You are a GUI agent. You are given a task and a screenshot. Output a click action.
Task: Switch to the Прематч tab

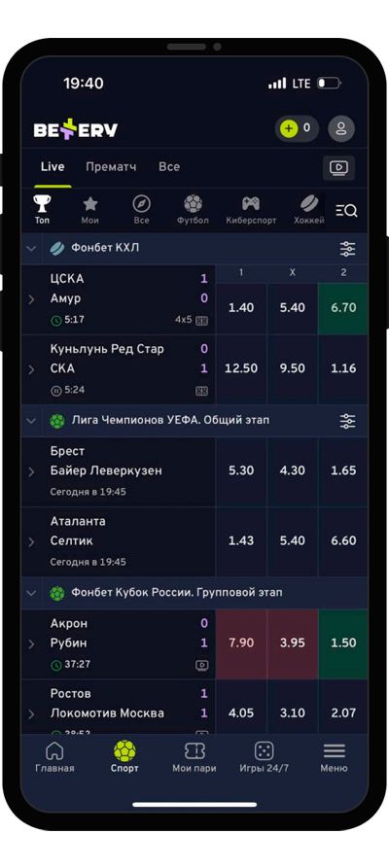pos(111,166)
